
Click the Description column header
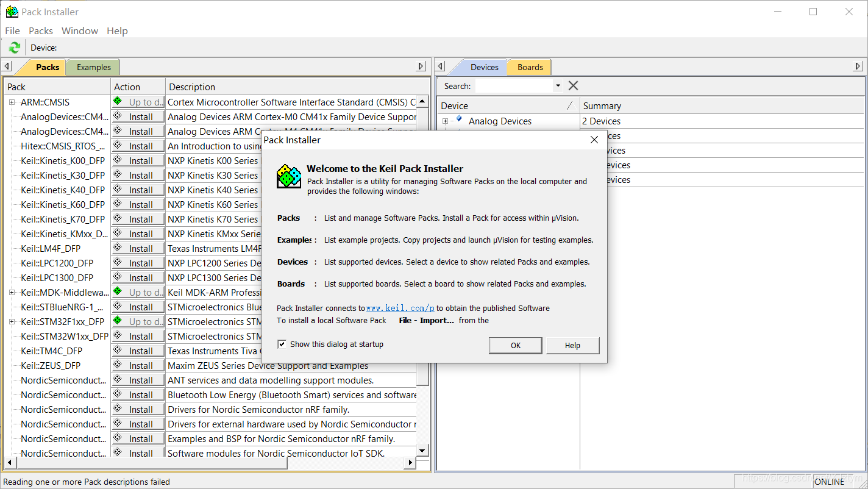click(x=297, y=87)
